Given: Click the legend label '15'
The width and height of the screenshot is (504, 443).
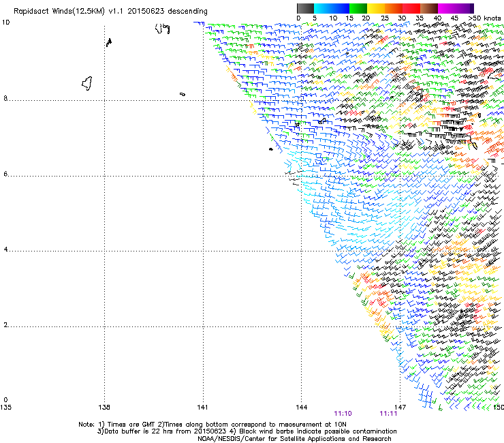Looking at the screenshot, I should click(349, 18).
